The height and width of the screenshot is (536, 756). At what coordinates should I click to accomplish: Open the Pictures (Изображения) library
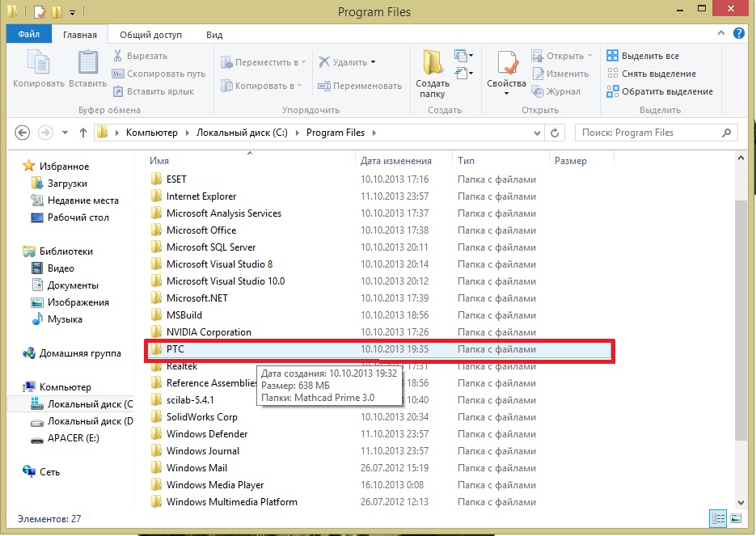click(70, 302)
